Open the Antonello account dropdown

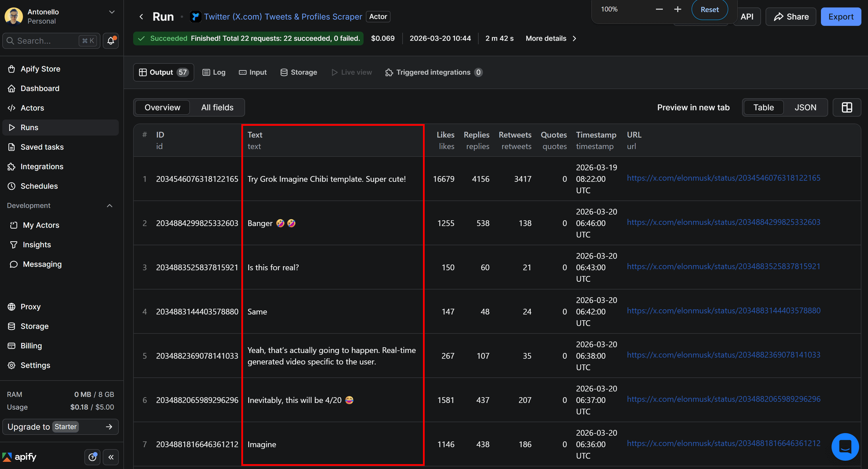(x=112, y=12)
